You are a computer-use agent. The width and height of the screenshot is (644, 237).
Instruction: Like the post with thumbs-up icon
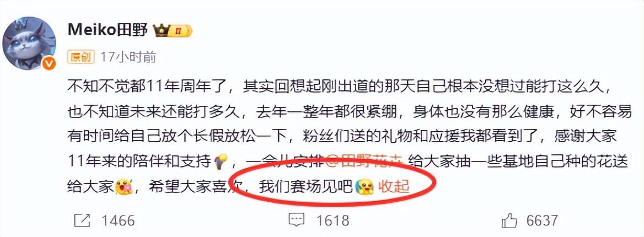pos(509,220)
